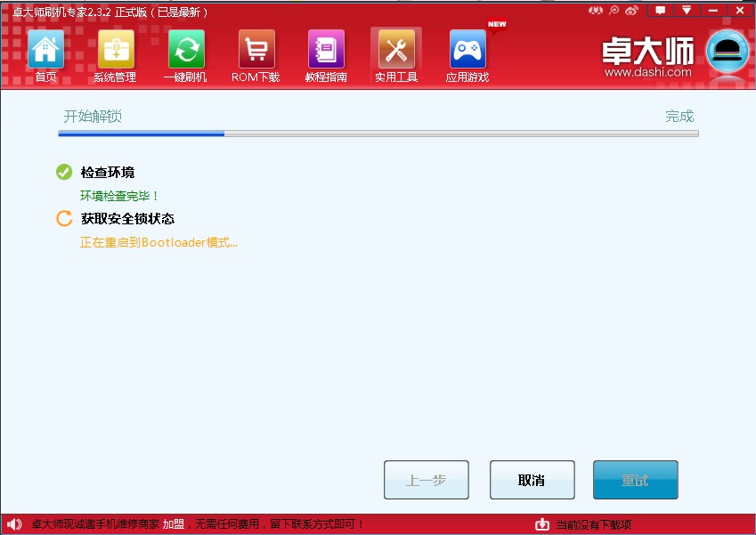Open ROM下载 shopping cart icon
Screen dimensions: 756x535
click(x=256, y=50)
